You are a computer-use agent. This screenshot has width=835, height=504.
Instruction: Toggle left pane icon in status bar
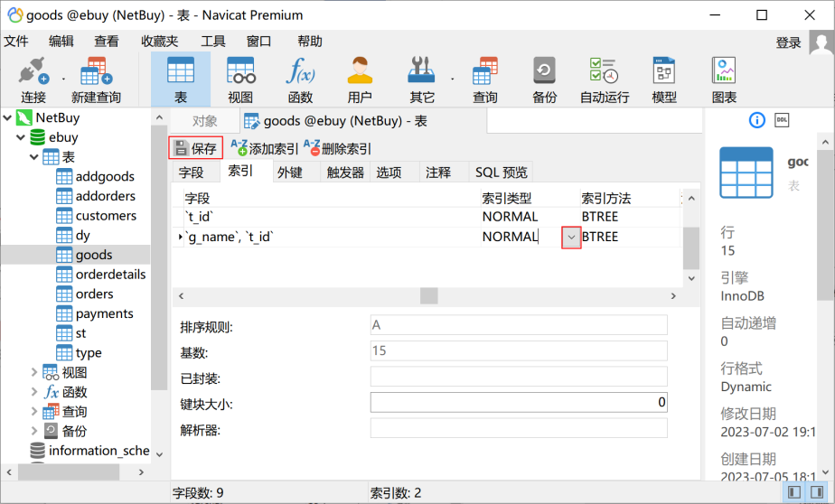[794, 492]
